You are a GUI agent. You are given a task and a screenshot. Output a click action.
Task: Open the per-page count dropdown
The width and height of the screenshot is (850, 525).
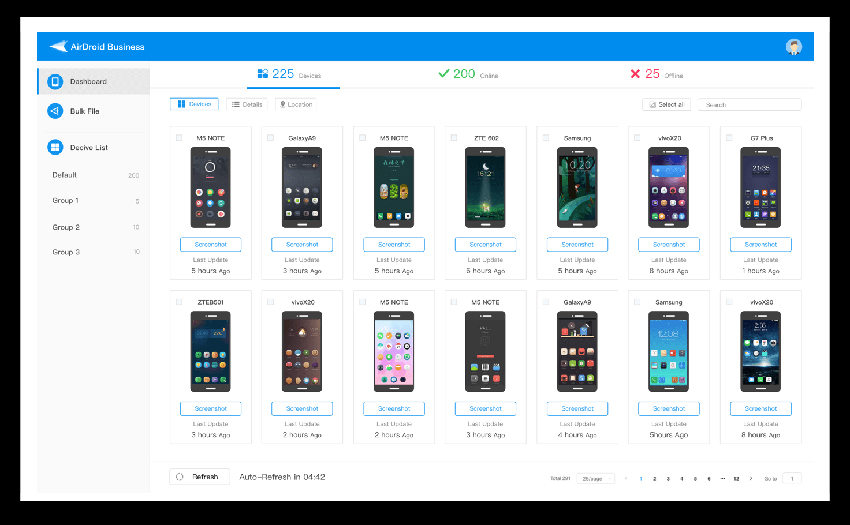595,478
